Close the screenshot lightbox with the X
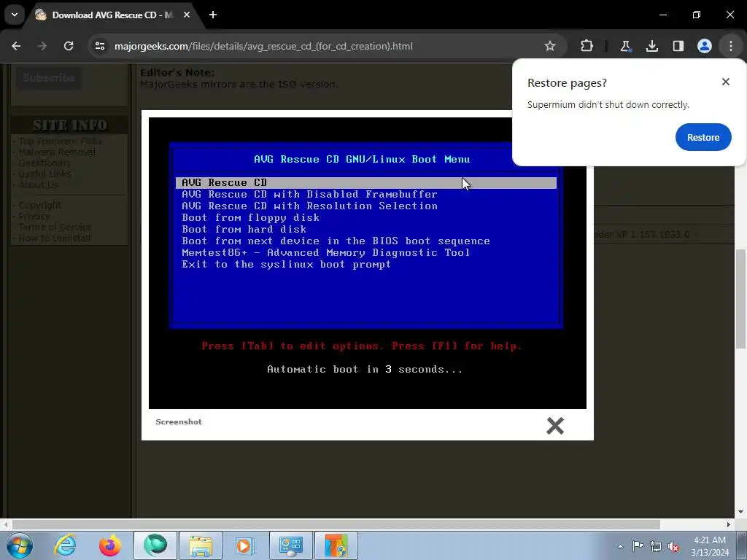 (555, 426)
